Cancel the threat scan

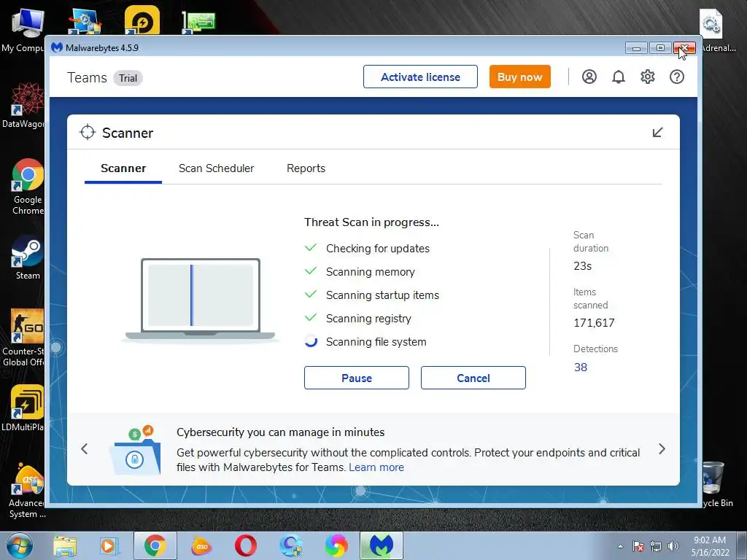(x=473, y=378)
